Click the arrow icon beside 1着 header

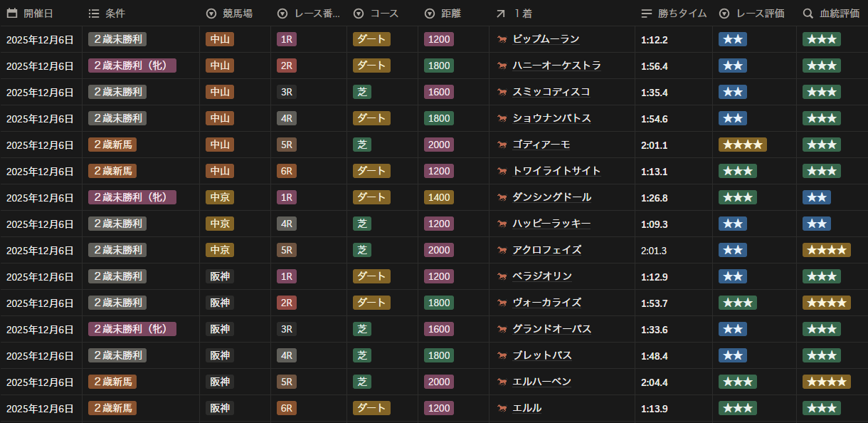501,14
